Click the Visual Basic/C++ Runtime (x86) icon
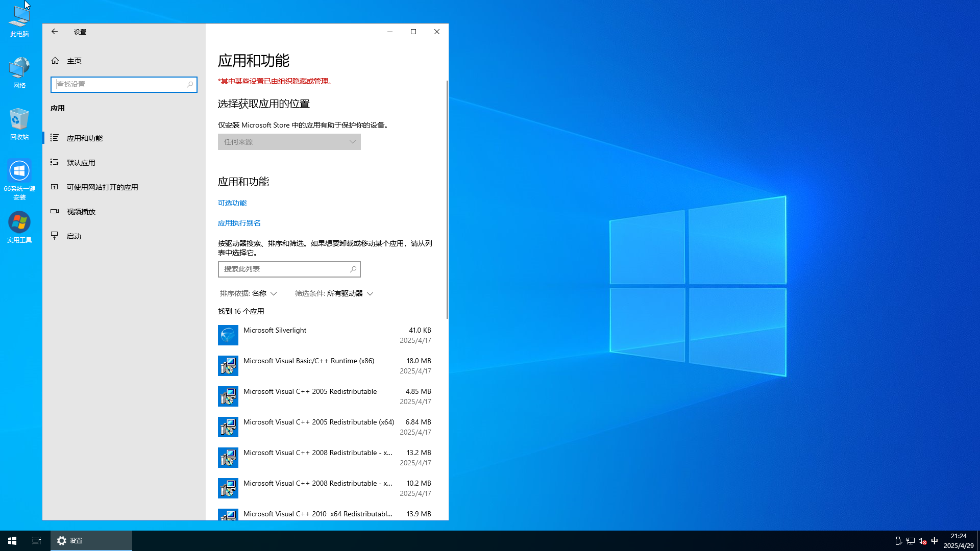980x551 pixels. pyautogui.click(x=228, y=366)
